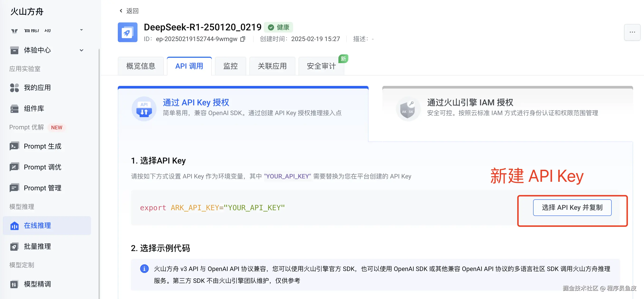Open 我的应用 sidebar icon
The width and height of the screenshot is (644, 299).
click(x=14, y=88)
